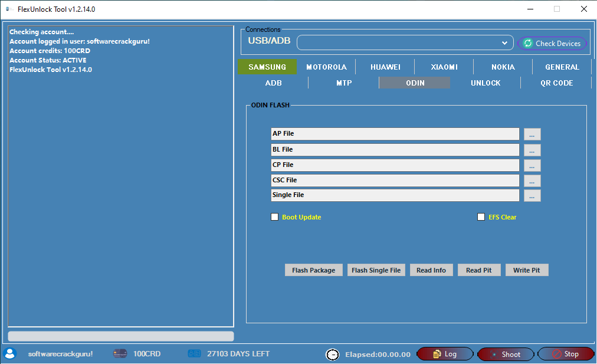597x364 pixels.
Task: Click the days-left license icon
Action: [195, 354]
